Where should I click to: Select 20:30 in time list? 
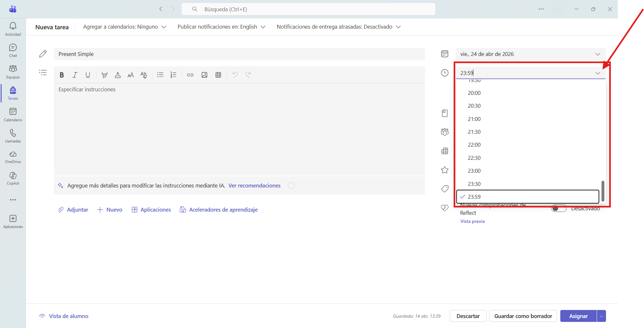528,106
